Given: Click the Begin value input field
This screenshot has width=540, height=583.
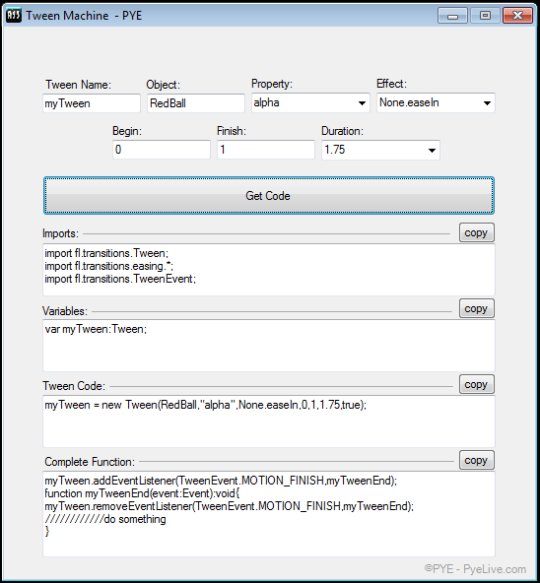Looking at the screenshot, I should click(x=161, y=150).
